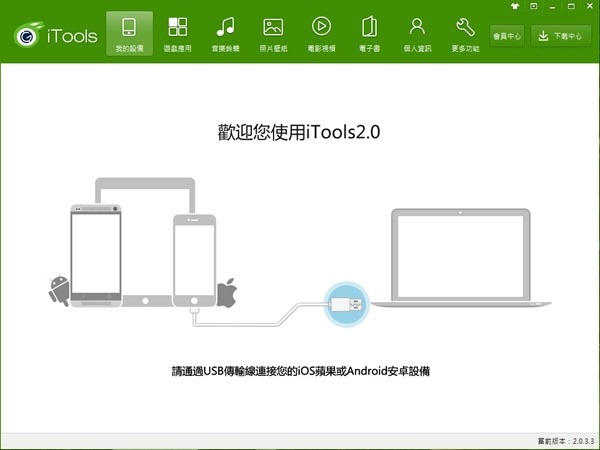Open the music and ringtones tab
The width and height of the screenshot is (600, 450).
coord(225,34)
